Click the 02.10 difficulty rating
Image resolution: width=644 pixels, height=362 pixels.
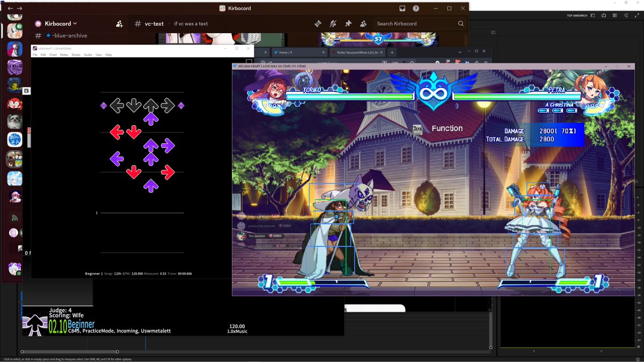pyautogui.click(x=57, y=326)
